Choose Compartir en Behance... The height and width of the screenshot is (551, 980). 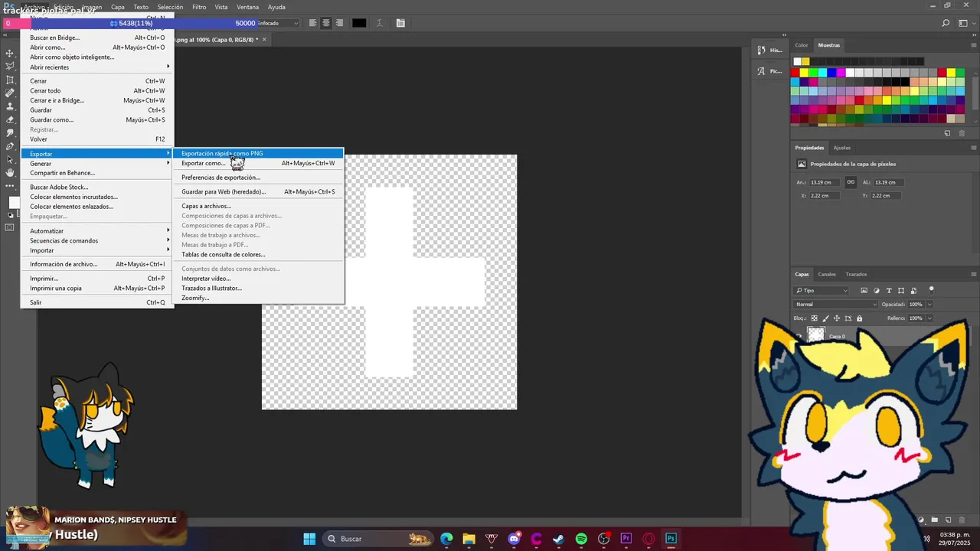[98, 173]
